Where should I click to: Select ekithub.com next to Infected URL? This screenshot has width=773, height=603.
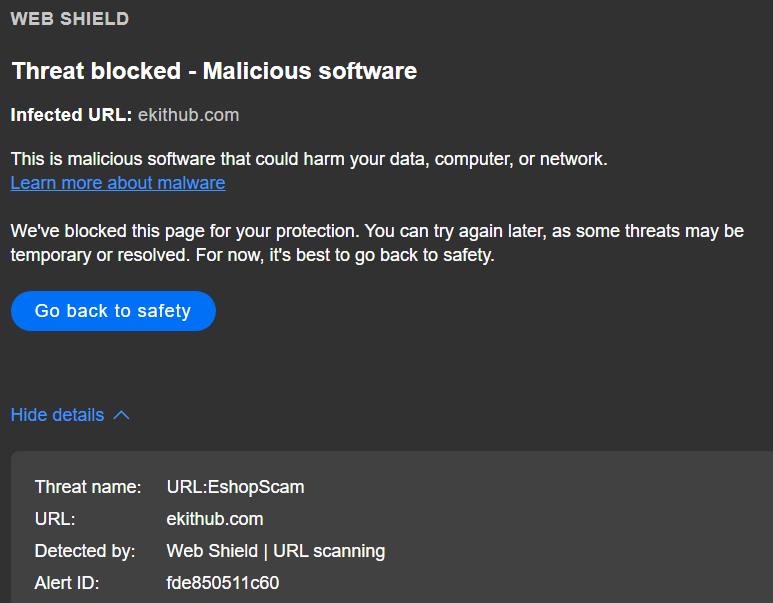(x=188, y=115)
